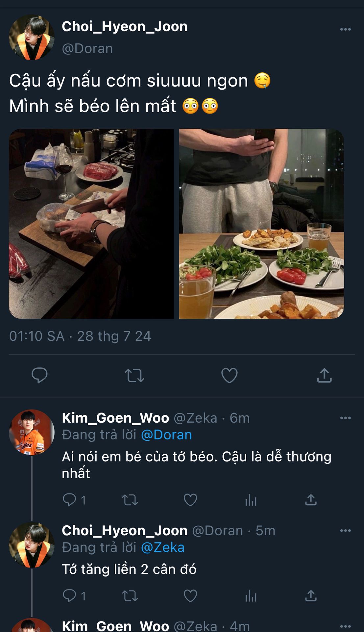Reply to Zeka's 6m comment
This screenshot has height=632, width=364.
69,500
